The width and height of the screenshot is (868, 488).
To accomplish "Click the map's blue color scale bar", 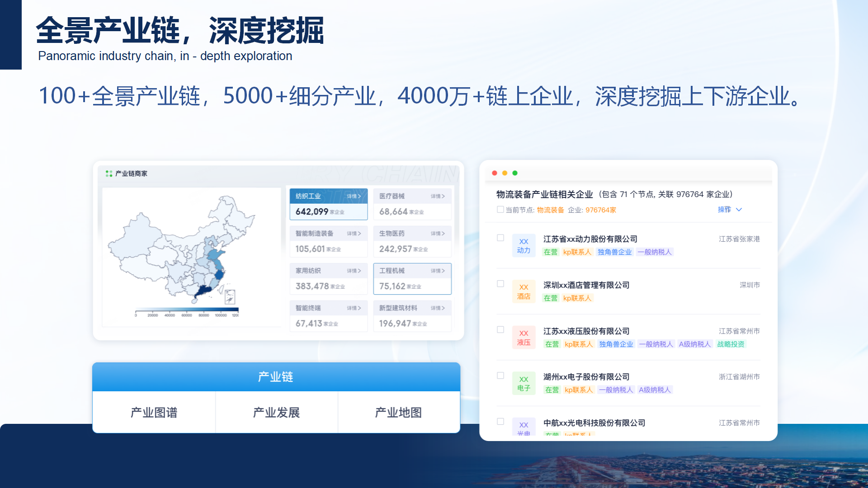I will pyautogui.click(x=187, y=310).
